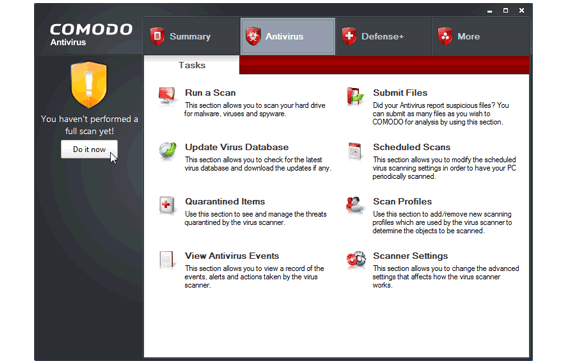Screen dimensions: 575x364
Task: Click the Scan Profiles people icon
Action: [x=355, y=205]
